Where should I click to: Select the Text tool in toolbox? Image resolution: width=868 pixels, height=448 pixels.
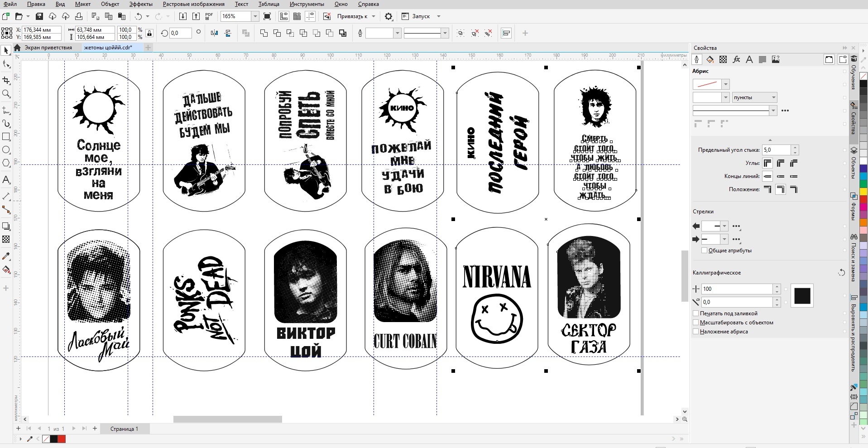[6, 180]
